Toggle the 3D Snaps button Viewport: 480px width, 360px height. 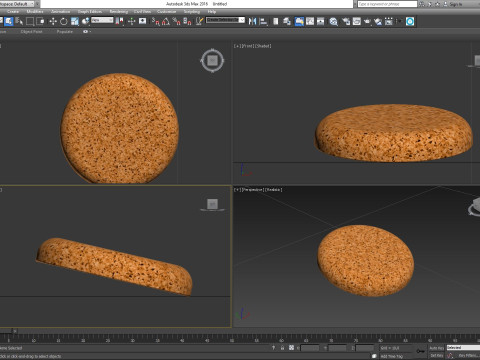(x=156, y=22)
